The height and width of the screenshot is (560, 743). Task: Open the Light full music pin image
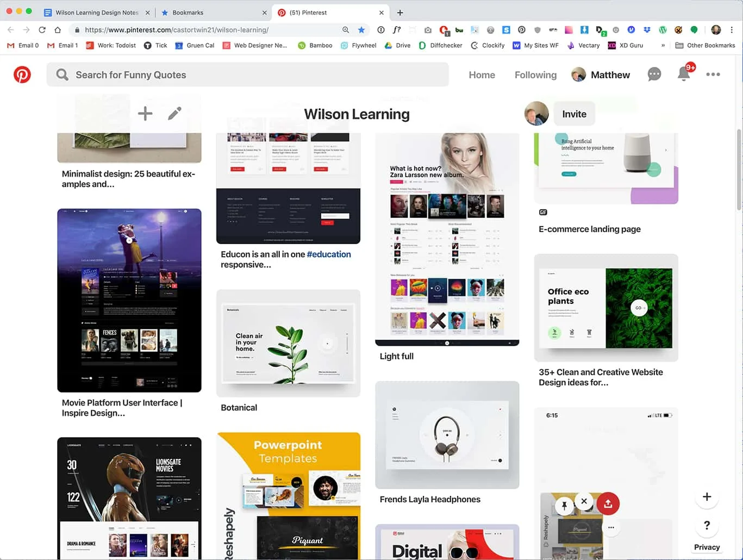point(447,239)
